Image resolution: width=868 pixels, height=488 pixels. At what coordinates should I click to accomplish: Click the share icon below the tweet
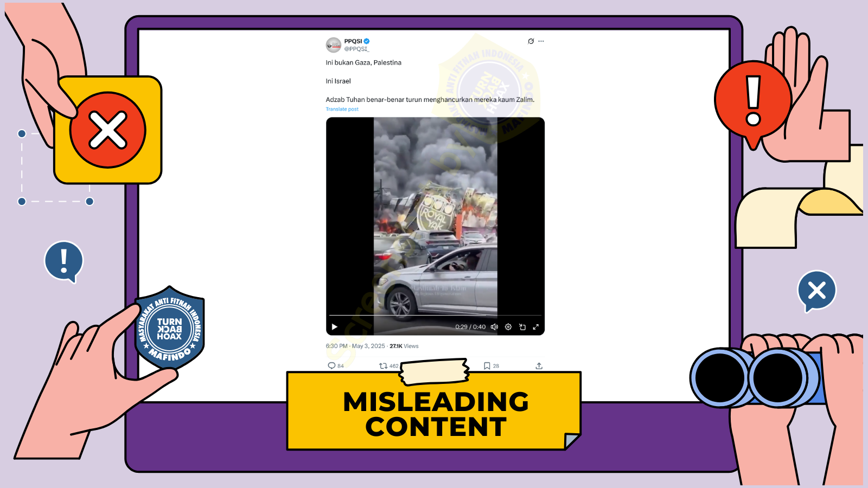pos(539,366)
